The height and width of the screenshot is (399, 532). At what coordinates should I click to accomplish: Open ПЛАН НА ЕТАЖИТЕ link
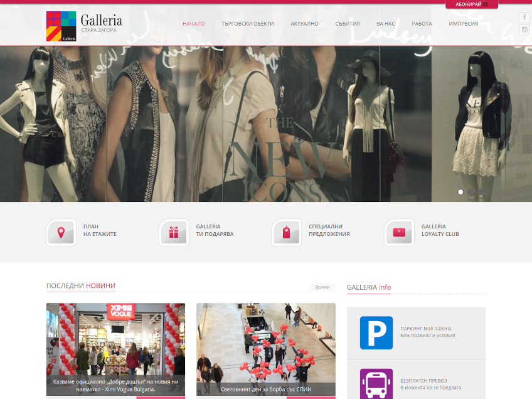click(100, 230)
